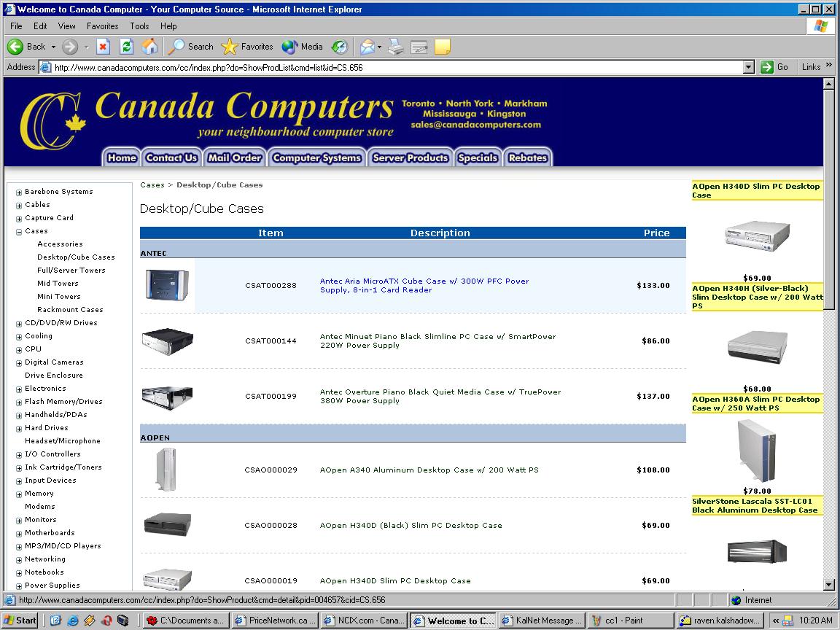
Task: Open the Search magnifier toolbar button
Action: 191,47
